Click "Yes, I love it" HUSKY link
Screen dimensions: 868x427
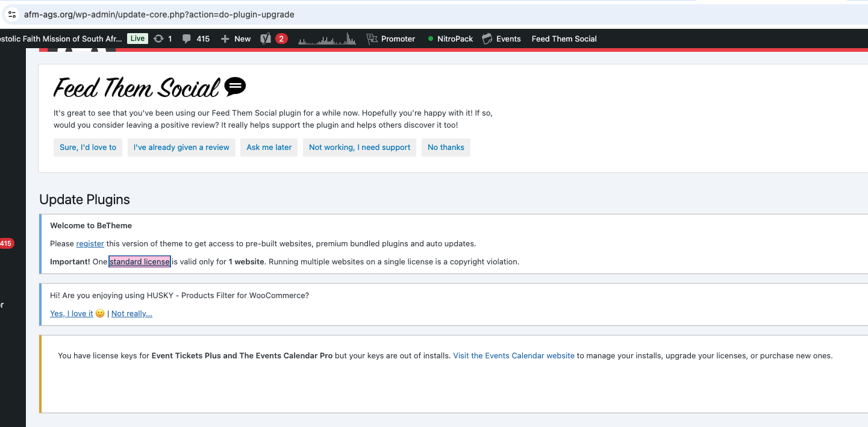point(72,314)
